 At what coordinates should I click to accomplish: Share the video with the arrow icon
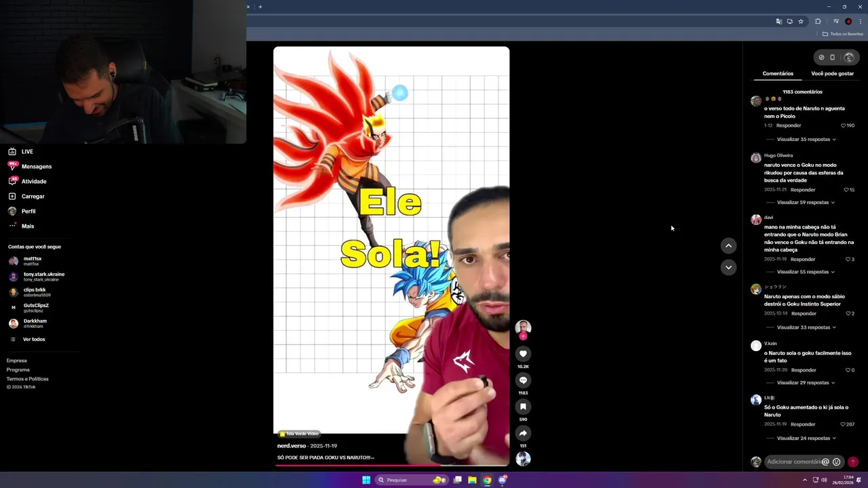pyautogui.click(x=523, y=433)
